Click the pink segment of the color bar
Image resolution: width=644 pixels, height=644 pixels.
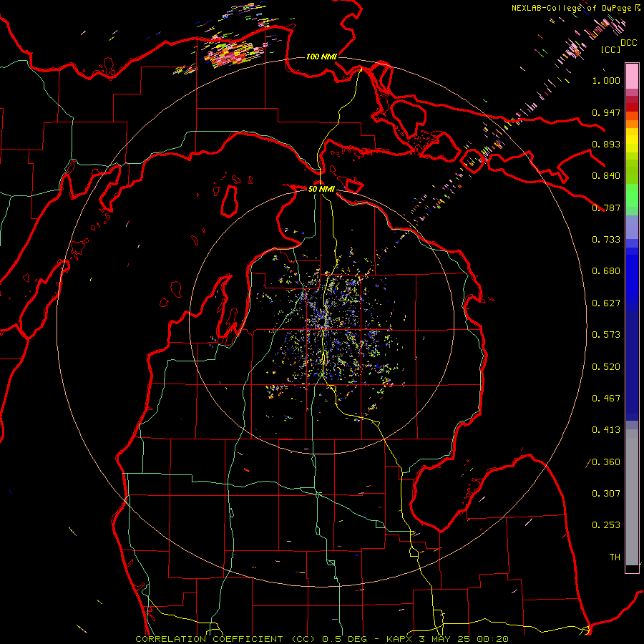point(632,77)
